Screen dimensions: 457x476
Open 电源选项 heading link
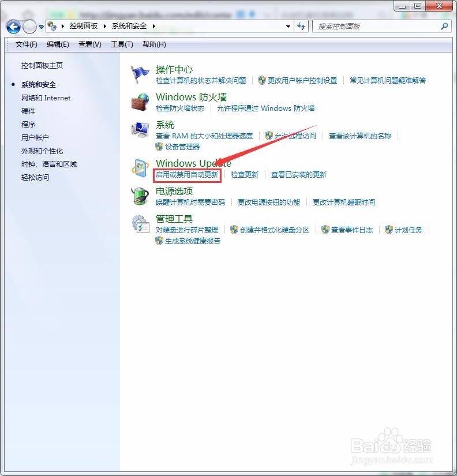174,191
